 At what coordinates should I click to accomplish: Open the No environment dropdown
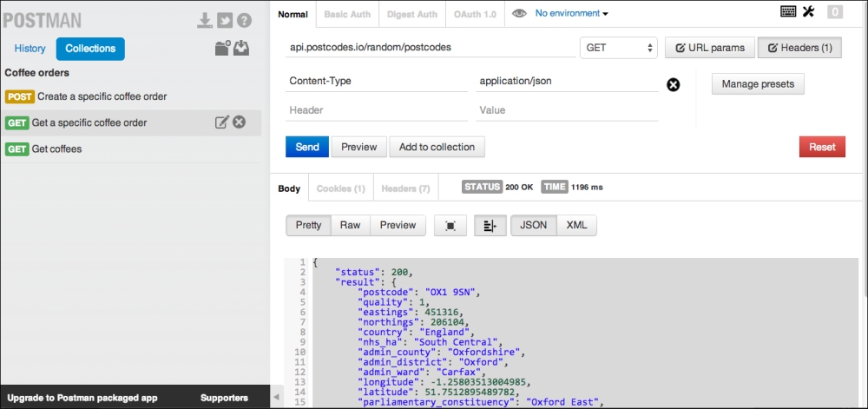point(572,13)
